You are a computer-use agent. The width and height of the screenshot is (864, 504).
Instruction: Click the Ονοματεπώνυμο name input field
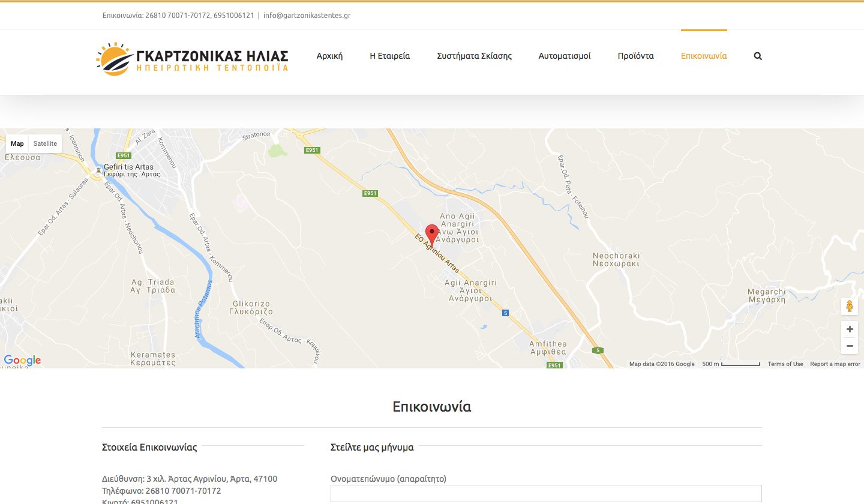pos(545,493)
